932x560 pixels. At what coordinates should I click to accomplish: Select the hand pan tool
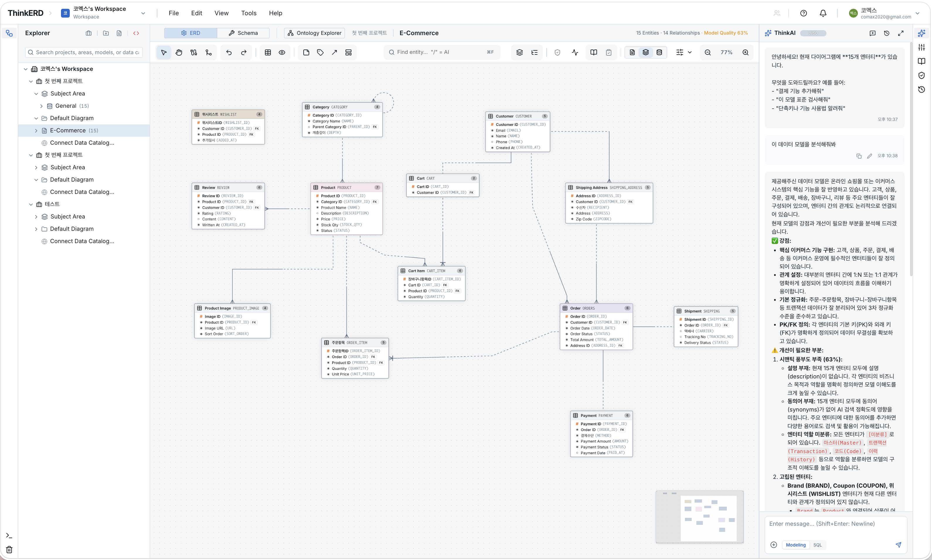click(x=178, y=52)
